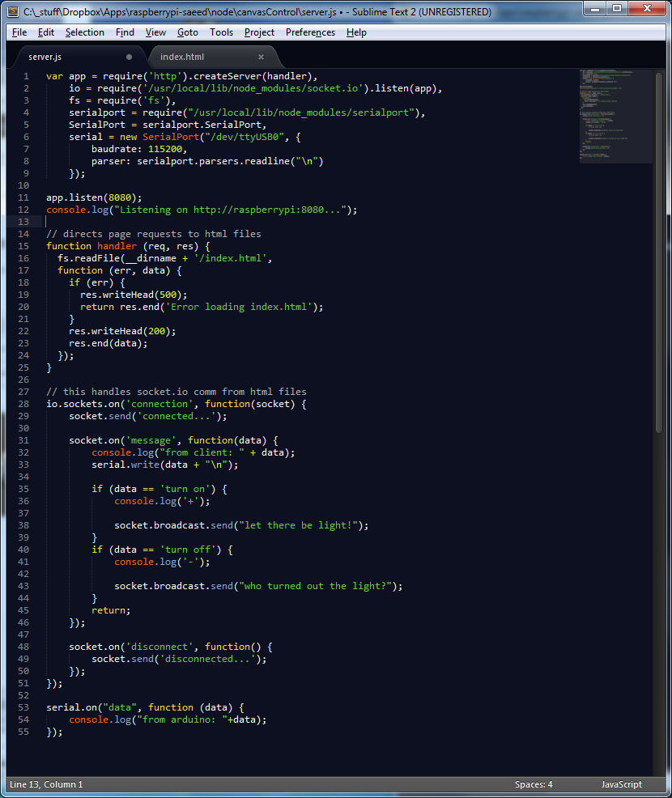Viewport: 672px width, 798px height.
Task: Click on app.listen(8080) line
Action: click(x=94, y=197)
